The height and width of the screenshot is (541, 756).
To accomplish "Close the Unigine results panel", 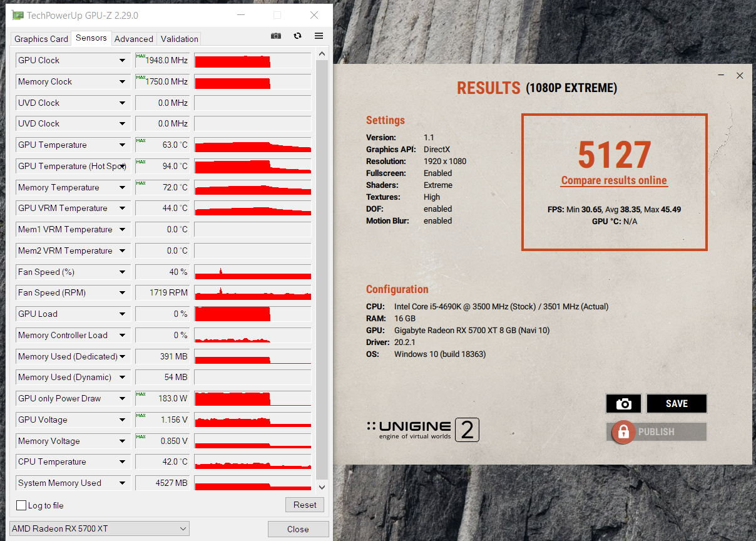I will (740, 76).
